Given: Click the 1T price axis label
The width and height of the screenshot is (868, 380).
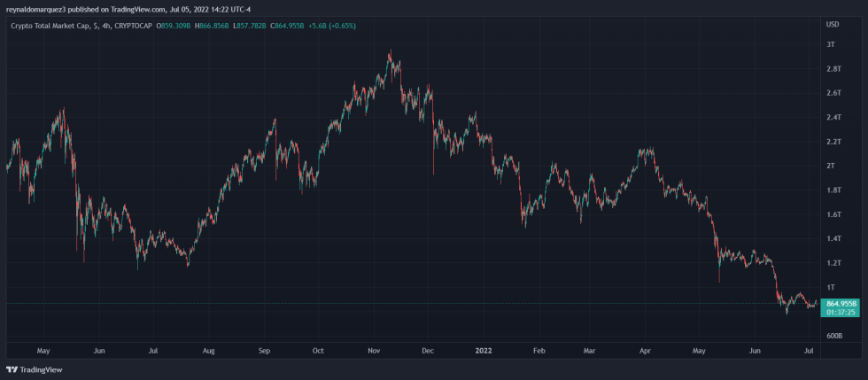Looking at the screenshot, I should (831, 288).
